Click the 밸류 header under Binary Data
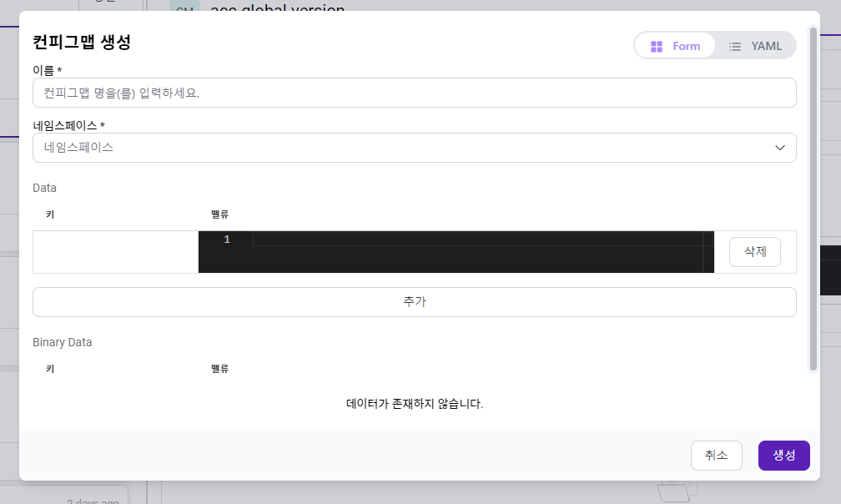This screenshot has height=504, width=841. click(x=220, y=369)
